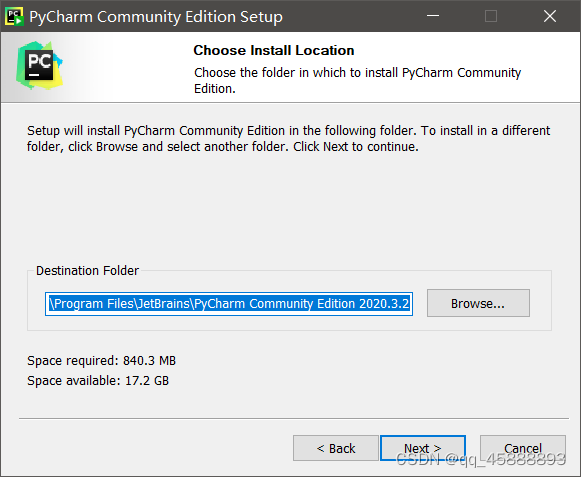Click the 'Setup will install PyCharm' instruction text
Viewport: 581px width, 477px height.
pyautogui.click(x=288, y=139)
